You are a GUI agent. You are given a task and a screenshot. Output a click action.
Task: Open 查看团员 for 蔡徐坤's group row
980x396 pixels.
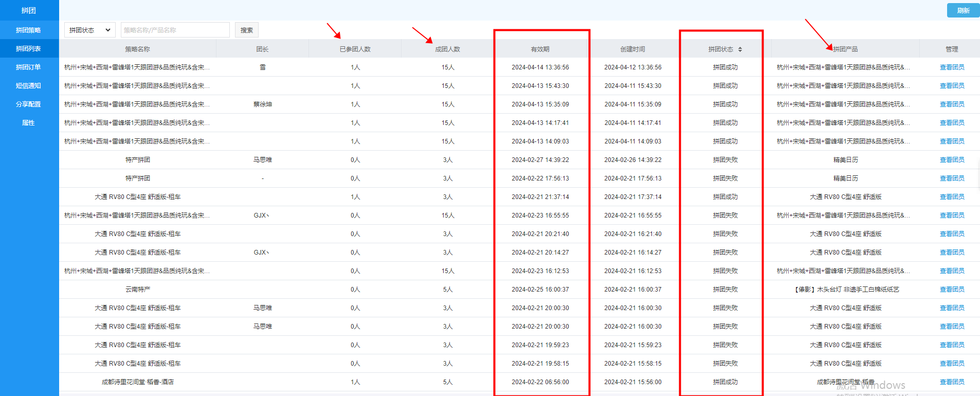point(952,104)
